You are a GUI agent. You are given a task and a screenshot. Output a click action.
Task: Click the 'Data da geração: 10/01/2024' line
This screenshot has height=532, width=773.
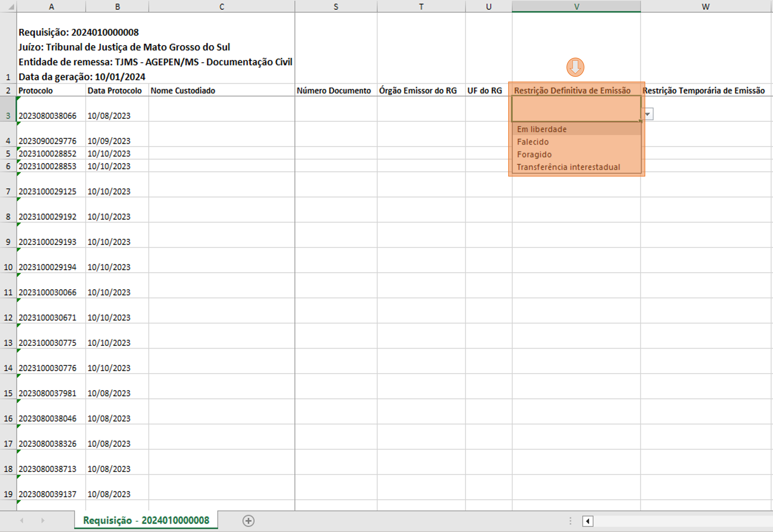[x=82, y=77]
